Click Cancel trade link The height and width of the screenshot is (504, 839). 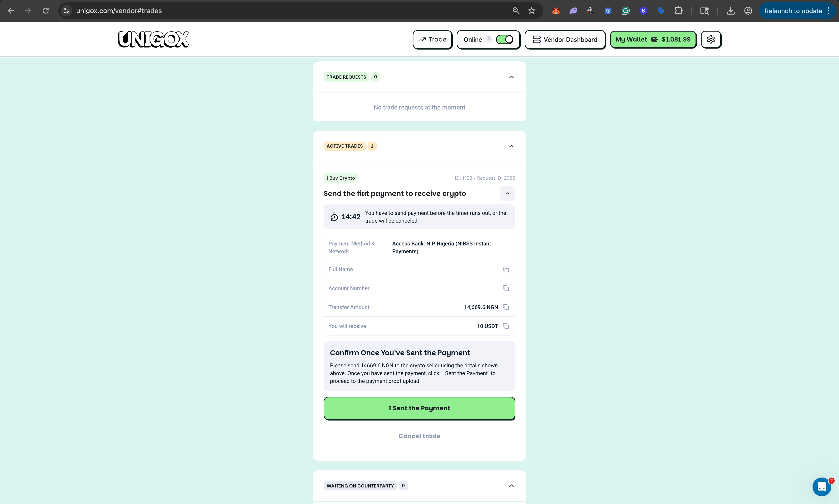click(x=419, y=436)
